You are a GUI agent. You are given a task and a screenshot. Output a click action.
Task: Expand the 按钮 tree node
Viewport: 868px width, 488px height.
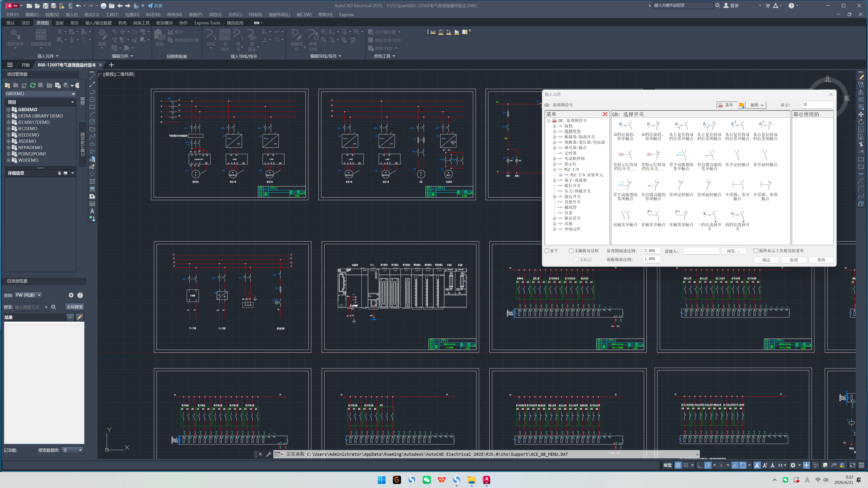[554, 126]
